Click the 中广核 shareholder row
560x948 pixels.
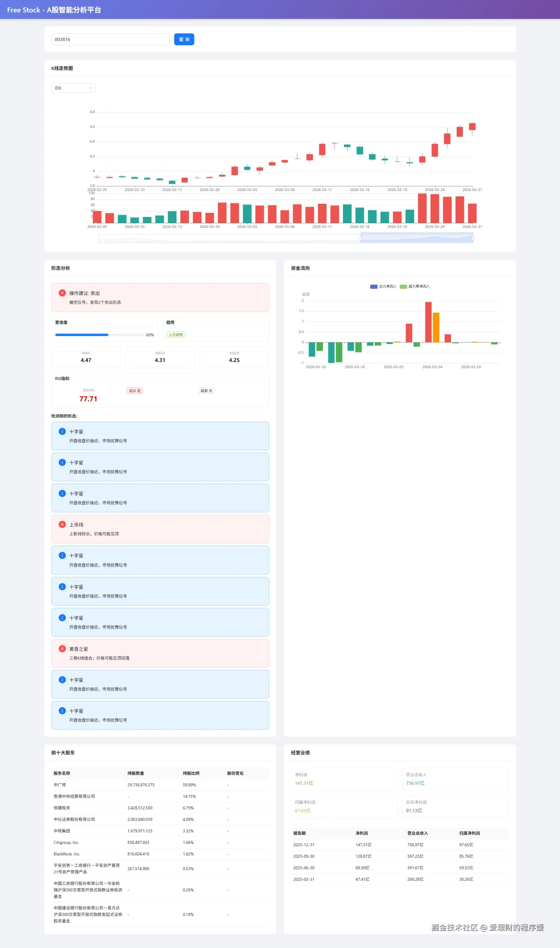(x=160, y=785)
